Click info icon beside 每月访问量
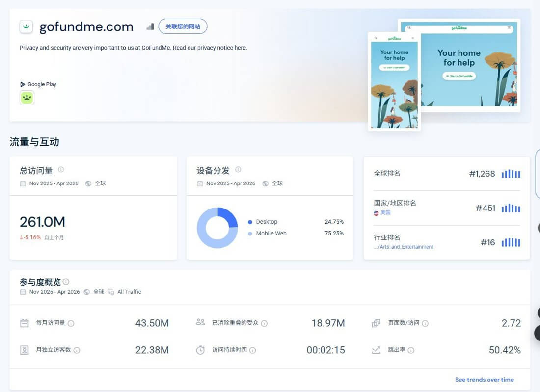The image size is (540, 392). pyautogui.click(x=71, y=323)
